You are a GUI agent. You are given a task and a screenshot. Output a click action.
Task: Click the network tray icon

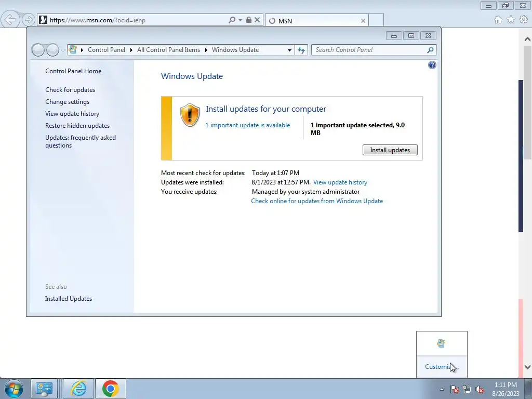coord(467,389)
